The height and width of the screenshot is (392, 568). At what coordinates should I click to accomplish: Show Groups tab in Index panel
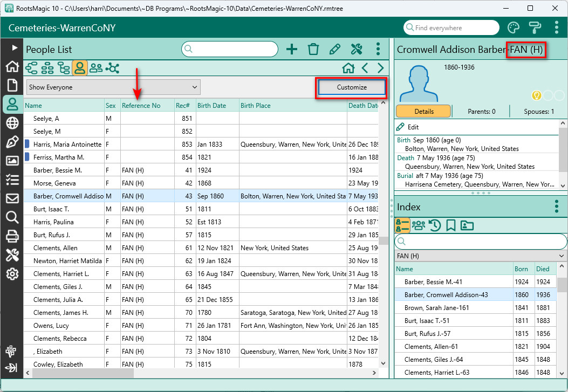[x=467, y=225]
